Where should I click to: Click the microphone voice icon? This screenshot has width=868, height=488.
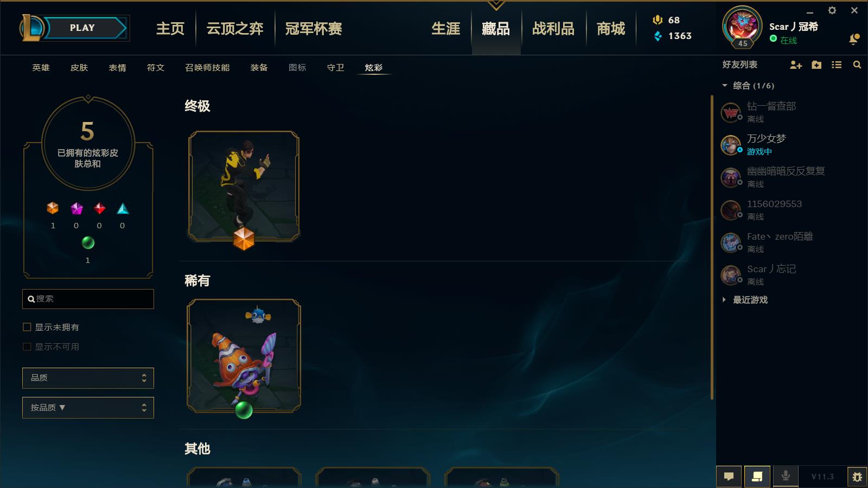pos(785,477)
